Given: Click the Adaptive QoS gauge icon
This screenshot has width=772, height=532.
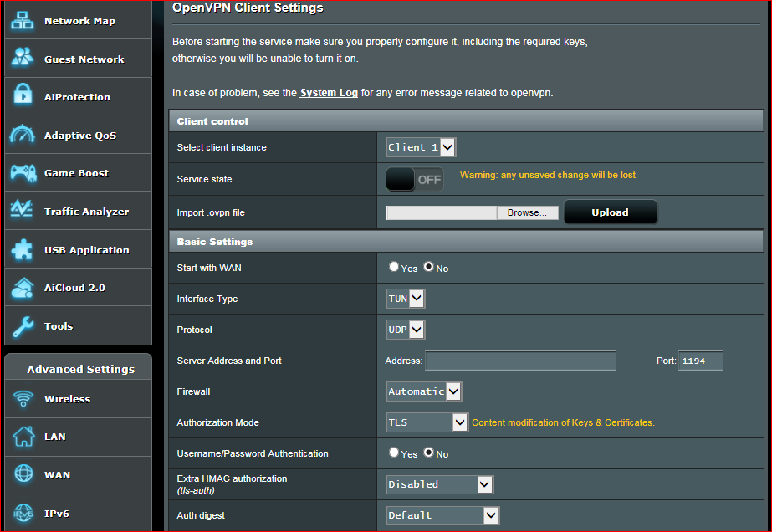Looking at the screenshot, I should [x=23, y=134].
